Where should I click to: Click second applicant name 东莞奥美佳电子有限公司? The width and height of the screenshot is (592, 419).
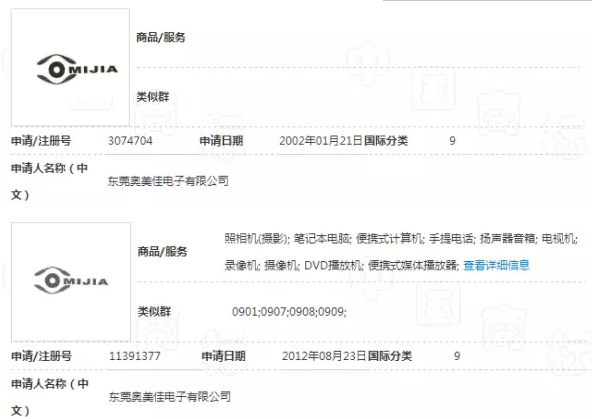point(170,396)
